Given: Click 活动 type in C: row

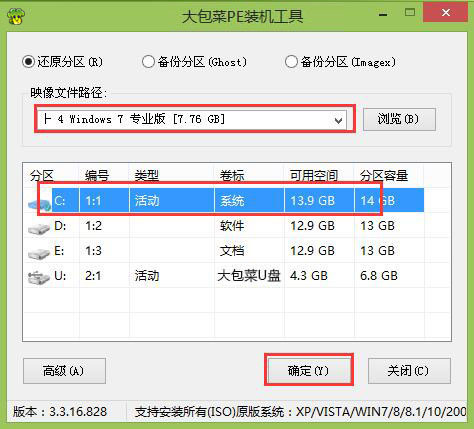Looking at the screenshot, I should click(147, 201).
